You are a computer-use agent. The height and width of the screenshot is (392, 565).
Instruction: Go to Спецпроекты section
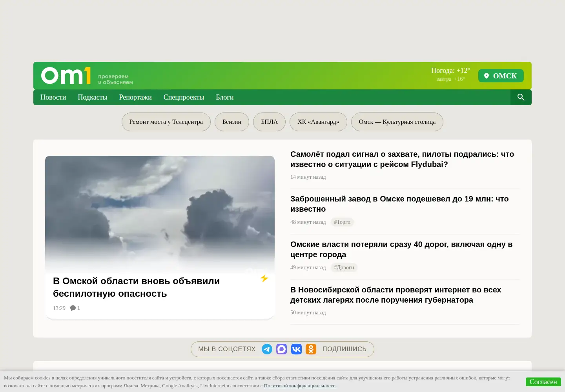pos(184,97)
